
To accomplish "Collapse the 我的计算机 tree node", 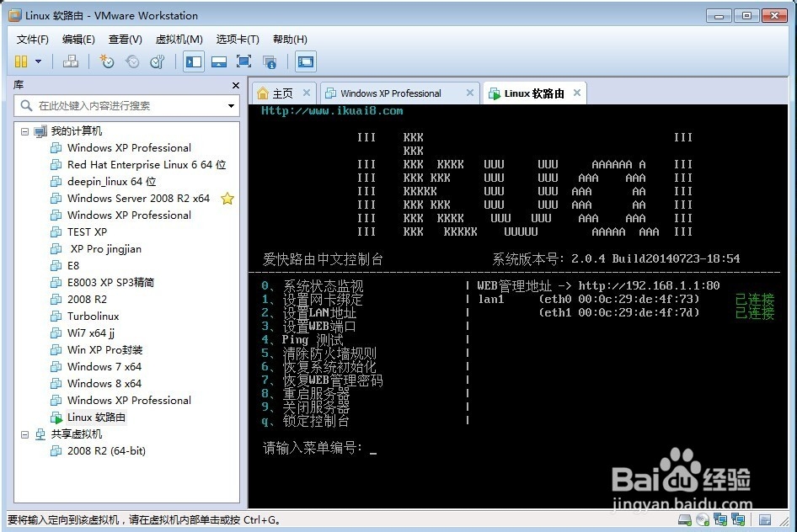I will coord(24,131).
